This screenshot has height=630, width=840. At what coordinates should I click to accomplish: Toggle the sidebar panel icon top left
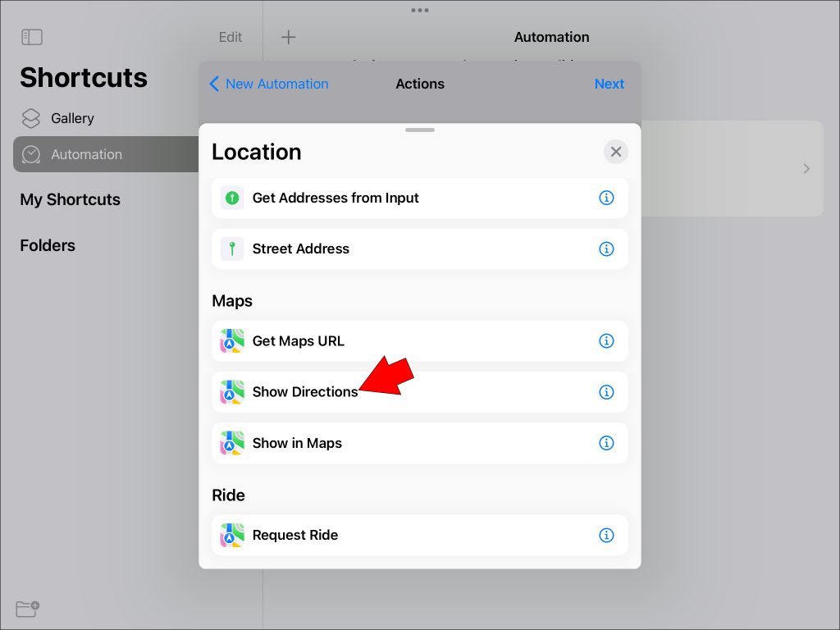31,36
